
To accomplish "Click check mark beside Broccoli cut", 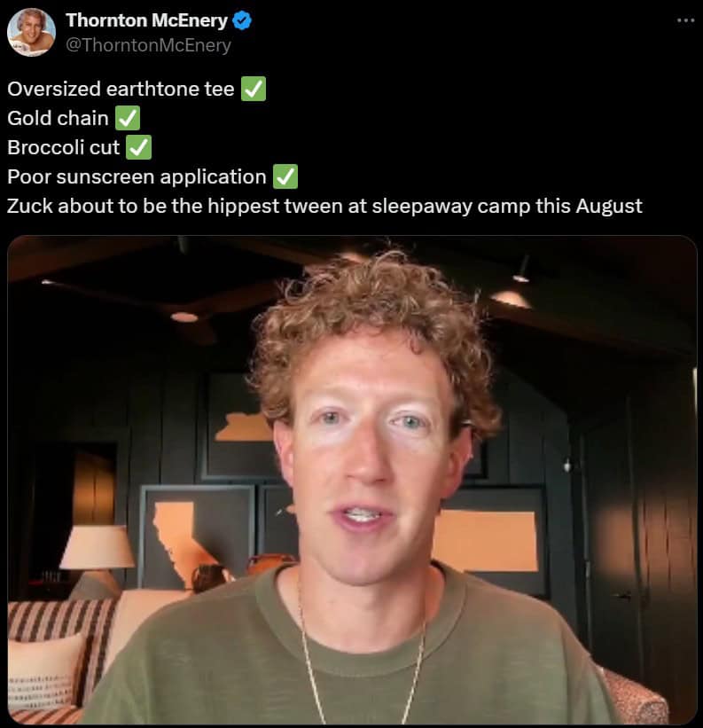I will click(139, 147).
